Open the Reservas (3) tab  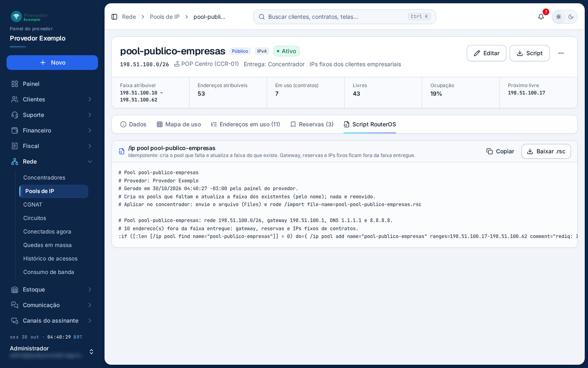(x=312, y=124)
